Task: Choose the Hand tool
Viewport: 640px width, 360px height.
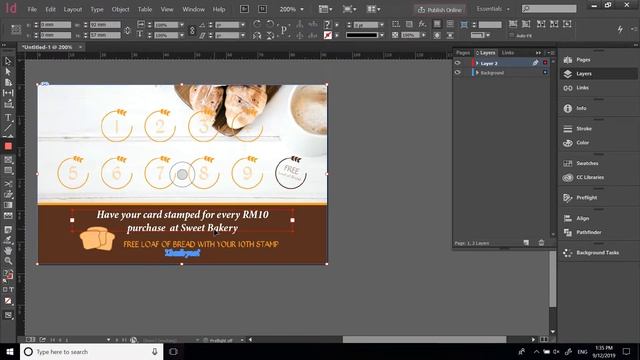Action: [x=8, y=250]
